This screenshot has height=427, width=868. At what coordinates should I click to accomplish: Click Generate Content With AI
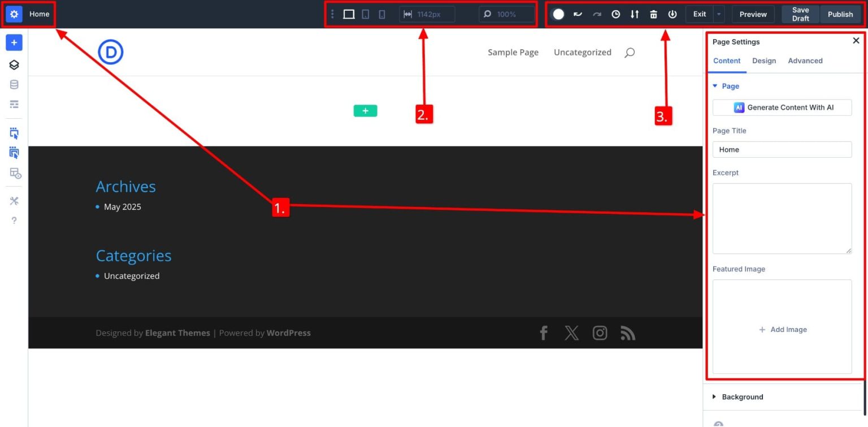[782, 107]
